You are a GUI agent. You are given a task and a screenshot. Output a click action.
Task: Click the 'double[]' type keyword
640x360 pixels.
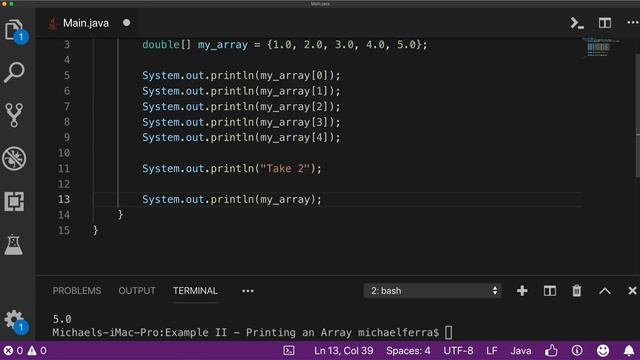(x=167, y=44)
